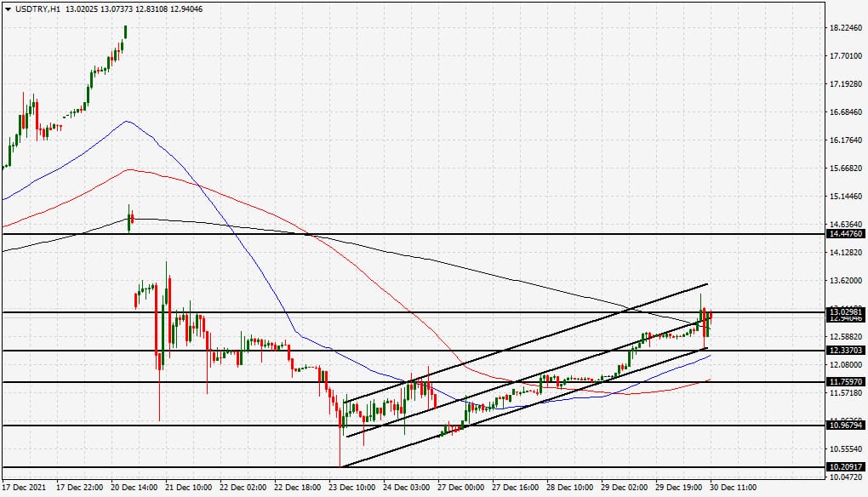
Task: Click the 13.02981 horizontal line price label
Action: pyautogui.click(x=846, y=312)
